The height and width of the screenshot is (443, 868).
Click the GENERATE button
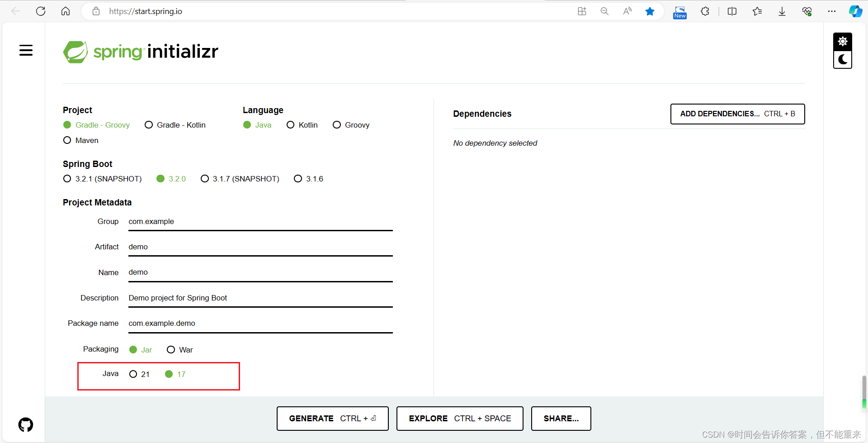point(332,419)
